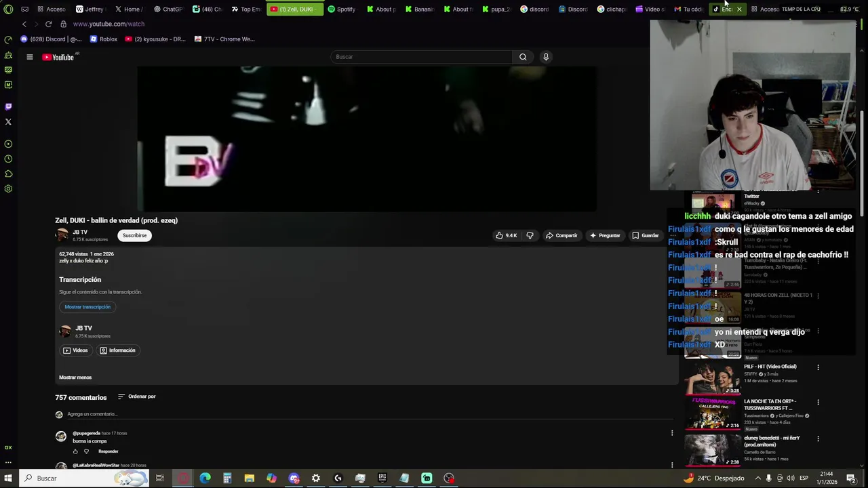The width and height of the screenshot is (868, 488).
Task: Switch to the ChatGPT tab
Action: (167, 9)
